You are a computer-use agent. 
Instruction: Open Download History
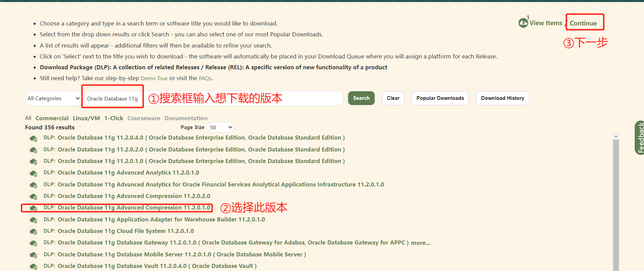coord(502,98)
